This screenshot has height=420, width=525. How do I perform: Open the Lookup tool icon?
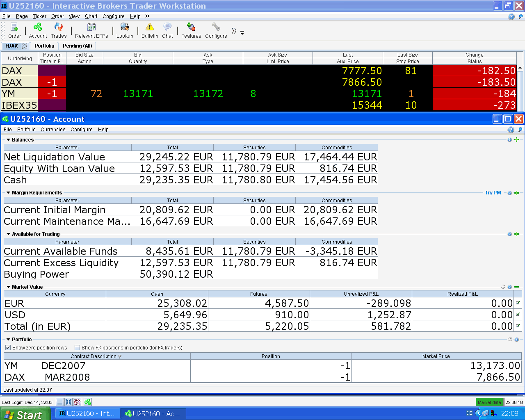coord(125,27)
